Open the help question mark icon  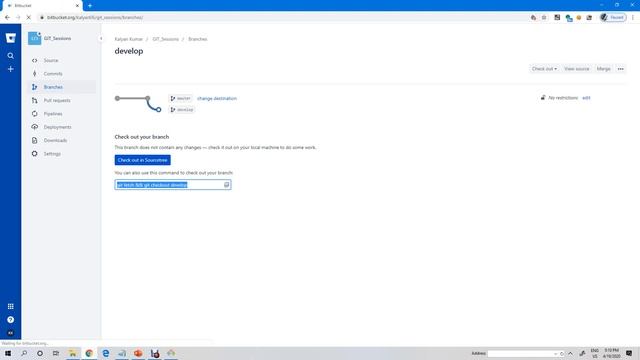click(11, 320)
